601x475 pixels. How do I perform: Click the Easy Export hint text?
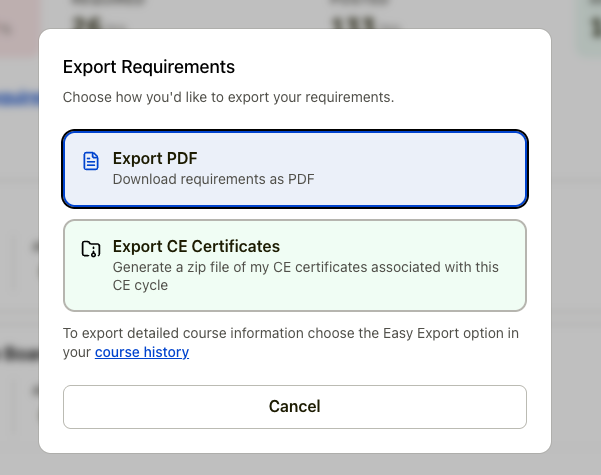click(290, 333)
